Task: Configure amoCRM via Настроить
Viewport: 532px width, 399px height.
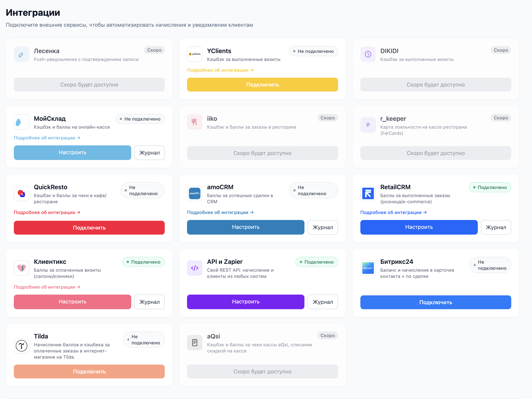Action: click(x=246, y=227)
